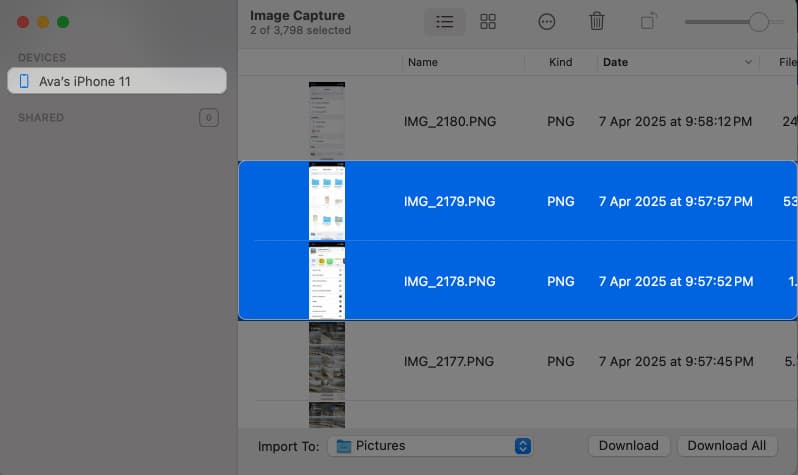The width and height of the screenshot is (798, 475).
Task: Click the iPhone icon in sidebar
Action: [24, 81]
